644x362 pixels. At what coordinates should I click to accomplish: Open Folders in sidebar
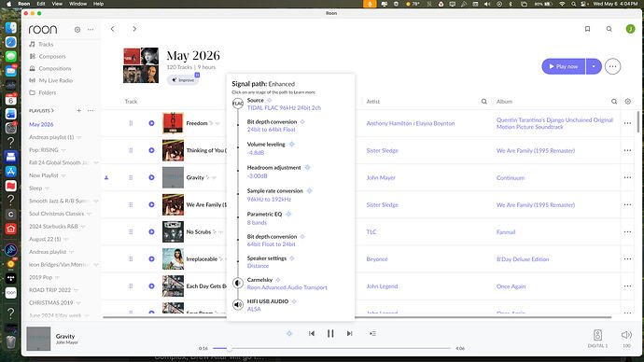tap(42, 92)
